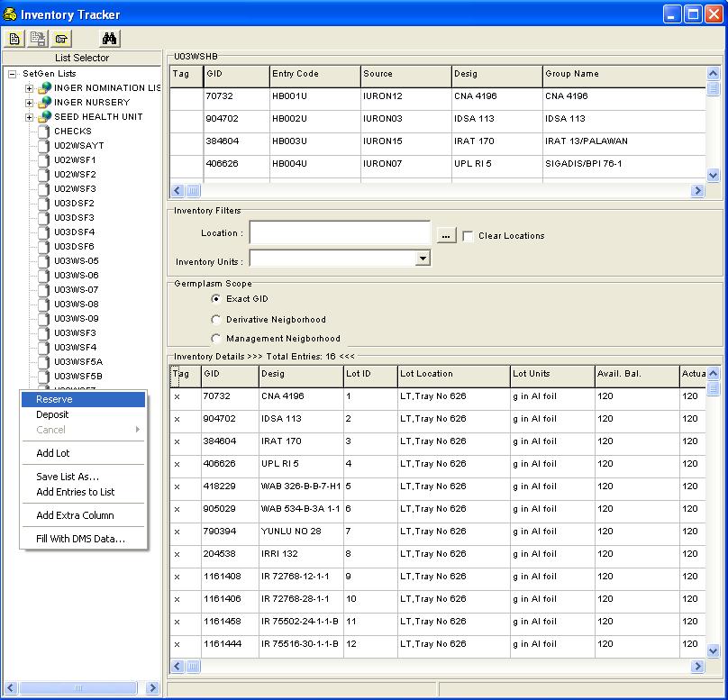This screenshot has width=728, height=700.
Task: Click inventory details scroll down arrow
Action: (714, 651)
